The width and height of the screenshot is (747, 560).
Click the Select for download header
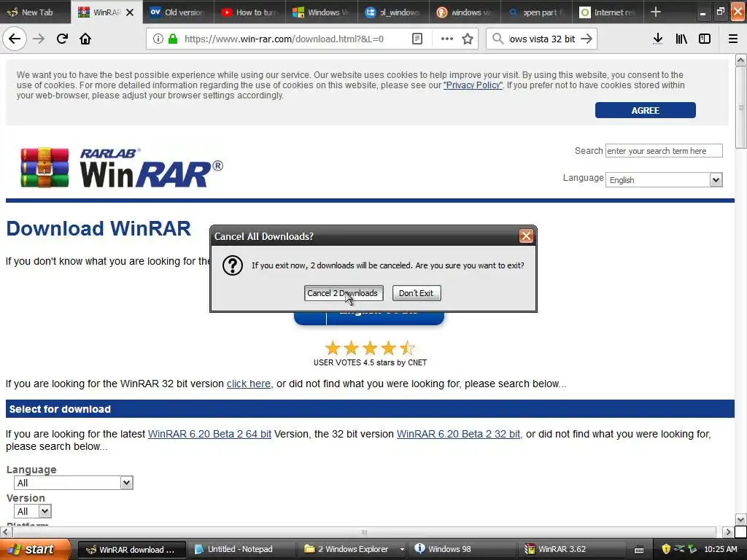[370, 409]
